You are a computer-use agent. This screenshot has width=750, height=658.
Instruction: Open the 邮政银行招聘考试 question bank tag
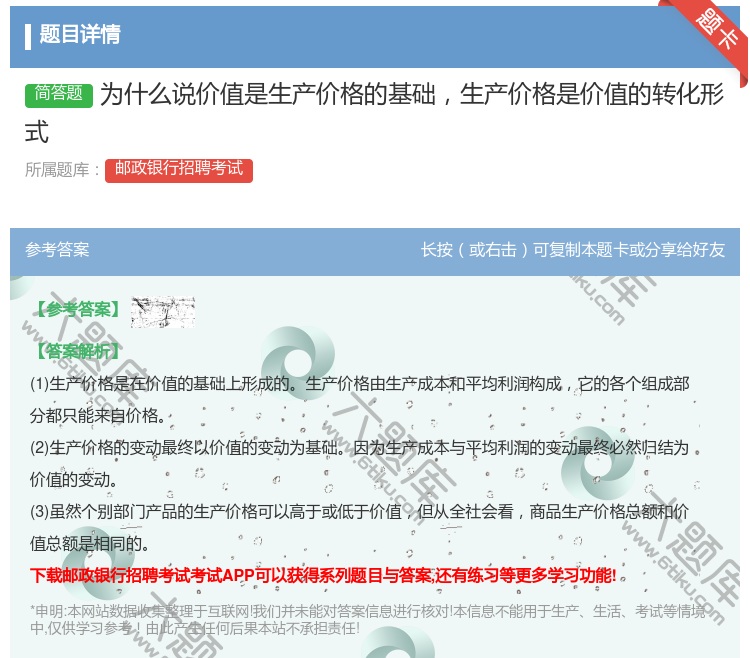pos(179,169)
